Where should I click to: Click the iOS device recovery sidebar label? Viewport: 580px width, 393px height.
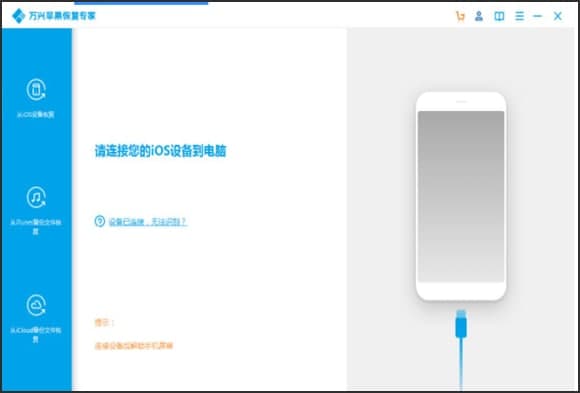36,115
